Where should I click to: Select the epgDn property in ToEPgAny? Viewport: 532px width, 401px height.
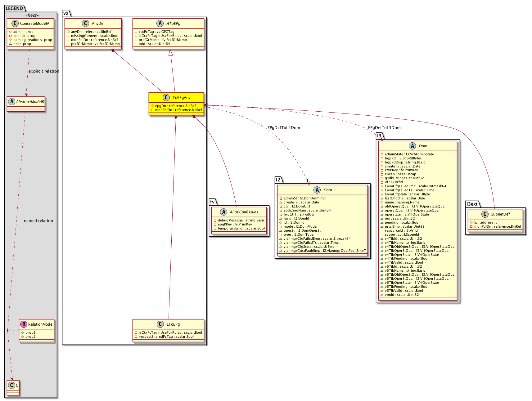[x=175, y=106]
